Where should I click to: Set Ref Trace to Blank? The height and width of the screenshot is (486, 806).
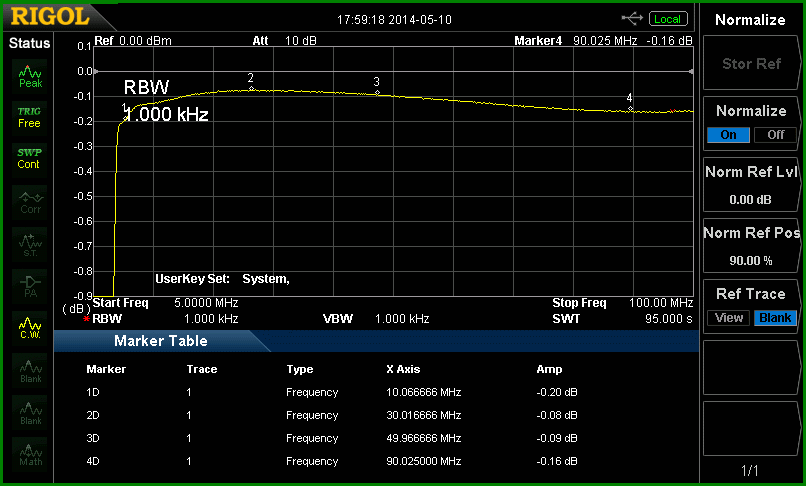click(775, 318)
